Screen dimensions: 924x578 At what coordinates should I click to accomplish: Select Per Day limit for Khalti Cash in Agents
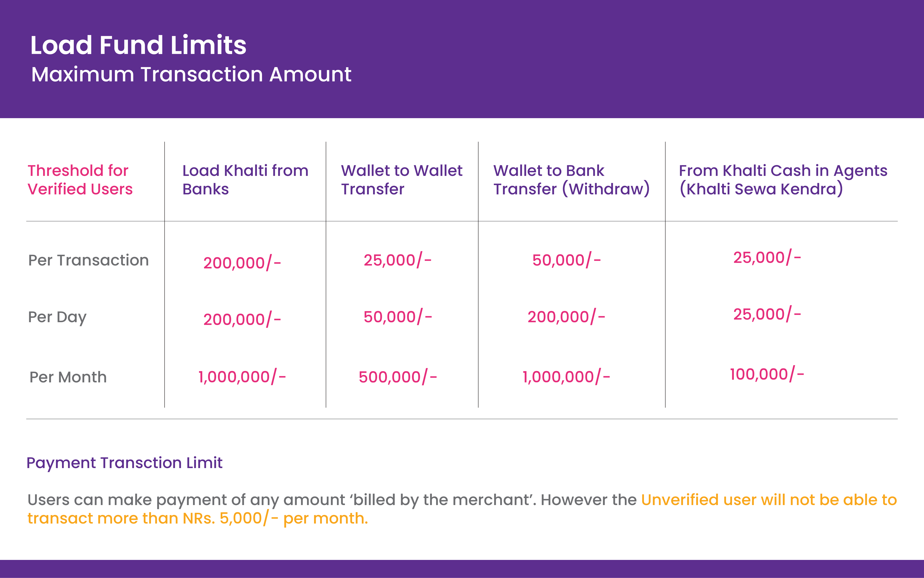[767, 314]
